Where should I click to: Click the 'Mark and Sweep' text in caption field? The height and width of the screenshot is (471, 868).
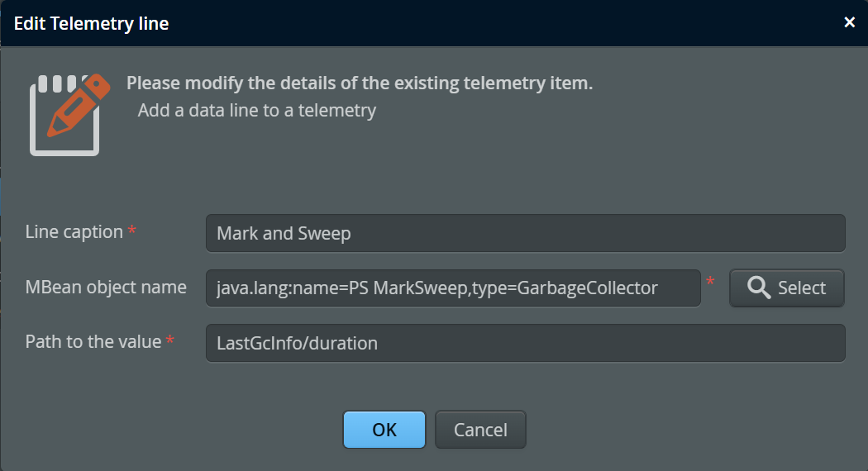(284, 233)
